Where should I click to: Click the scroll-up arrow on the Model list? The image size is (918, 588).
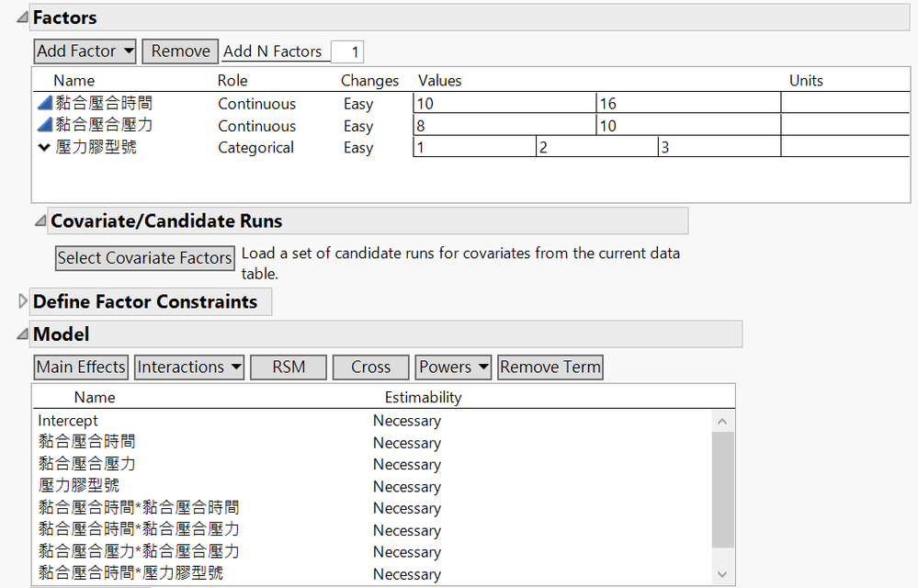(722, 420)
